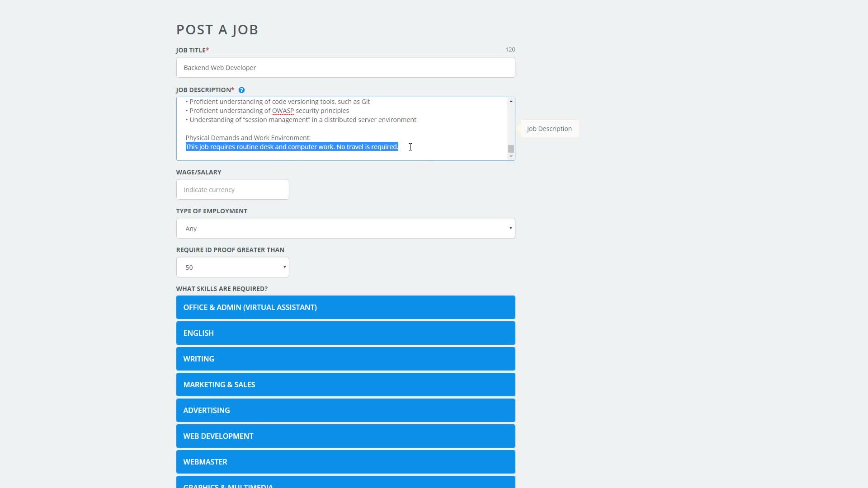Click the highlighted desk and computer work sentence

click(x=292, y=147)
